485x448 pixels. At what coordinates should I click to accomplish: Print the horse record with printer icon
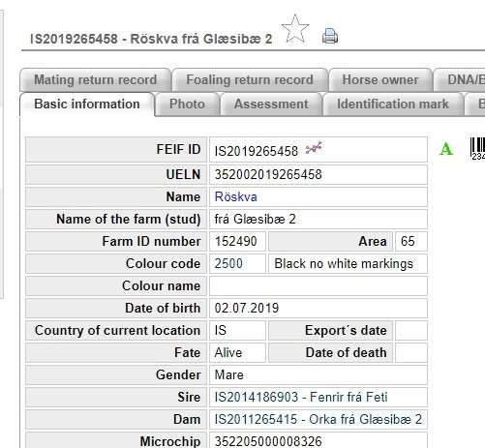(330, 36)
